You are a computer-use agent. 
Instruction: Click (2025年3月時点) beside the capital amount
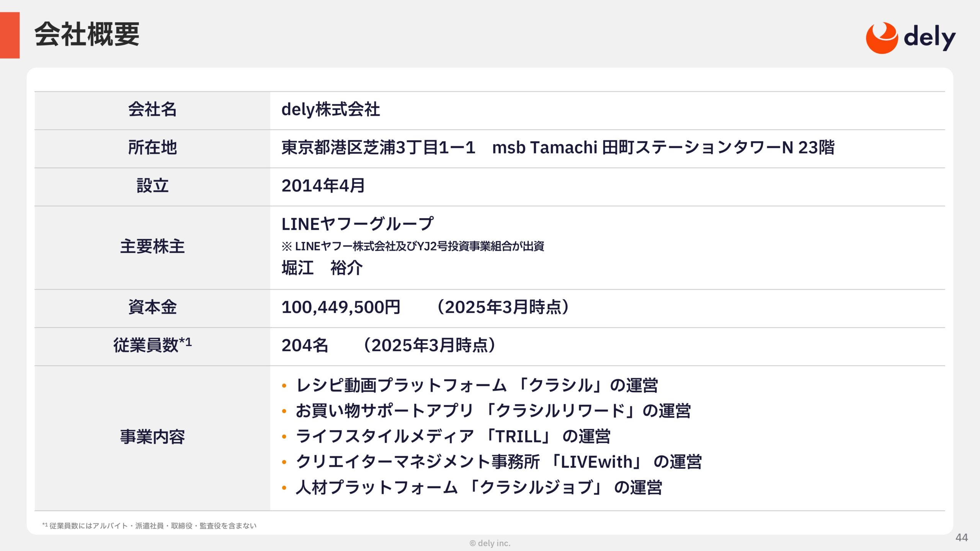[x=503, y=307]
